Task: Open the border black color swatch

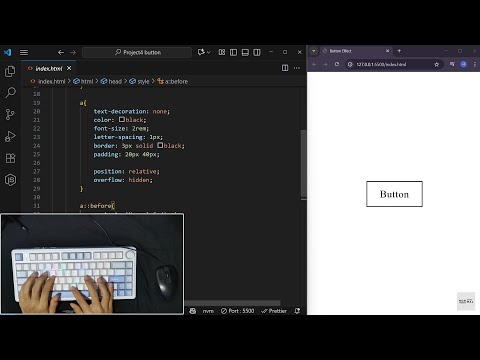Action: [x=160, y=145]
